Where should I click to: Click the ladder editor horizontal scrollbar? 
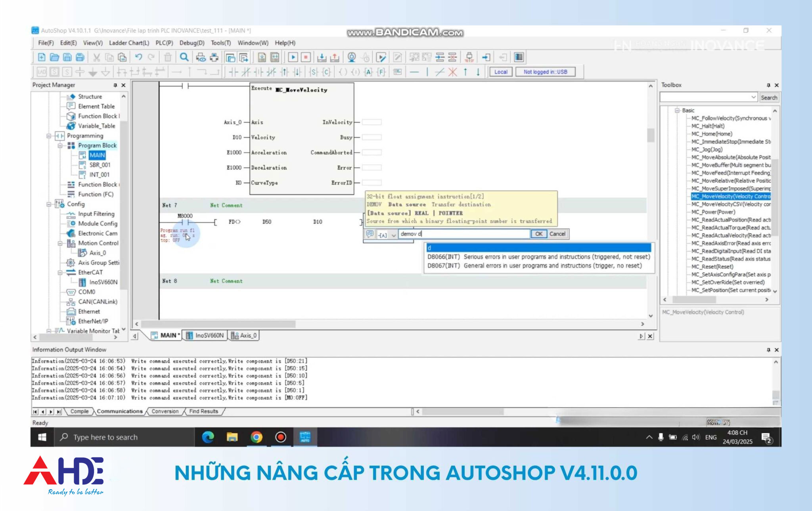[x=218, y=324]
